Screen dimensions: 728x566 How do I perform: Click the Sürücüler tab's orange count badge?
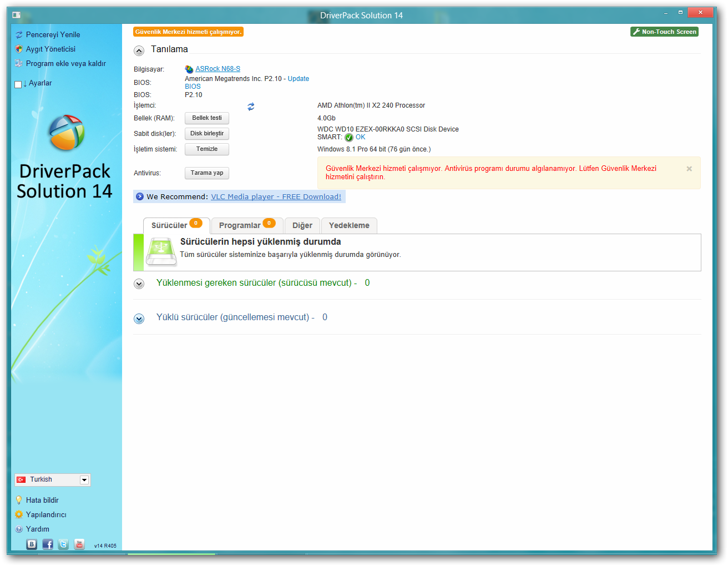tap(196, 223)
